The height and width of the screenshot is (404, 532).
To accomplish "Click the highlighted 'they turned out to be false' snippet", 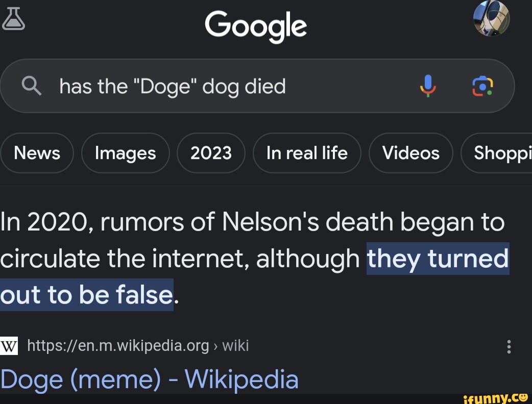I will tap(438, 259).
